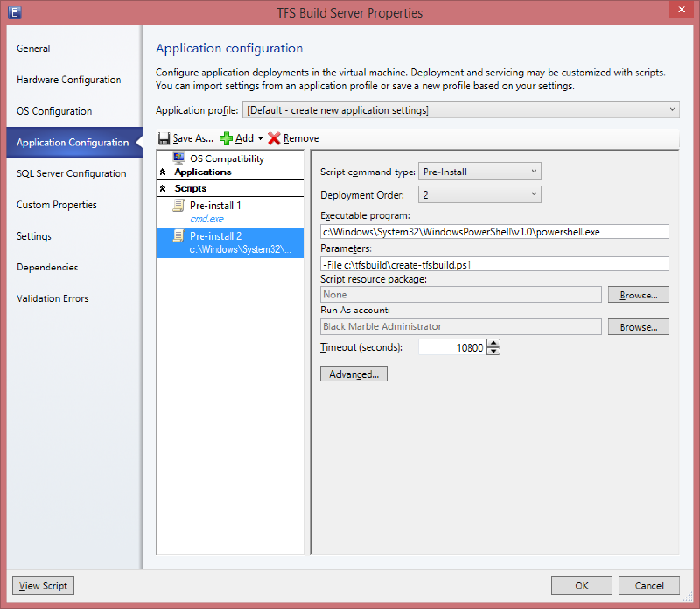Click the OK button
Screen dimensions: 700x609
pos(582,585)
